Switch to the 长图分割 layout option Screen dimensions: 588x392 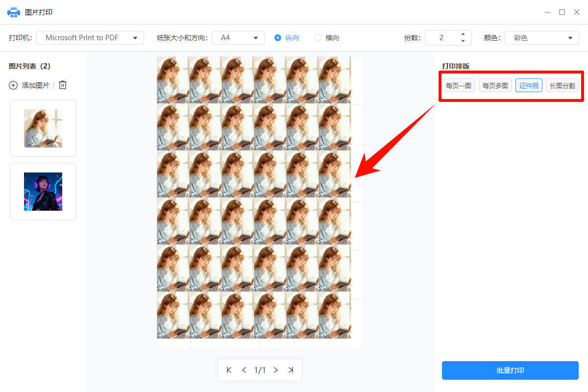click(562, 85)
